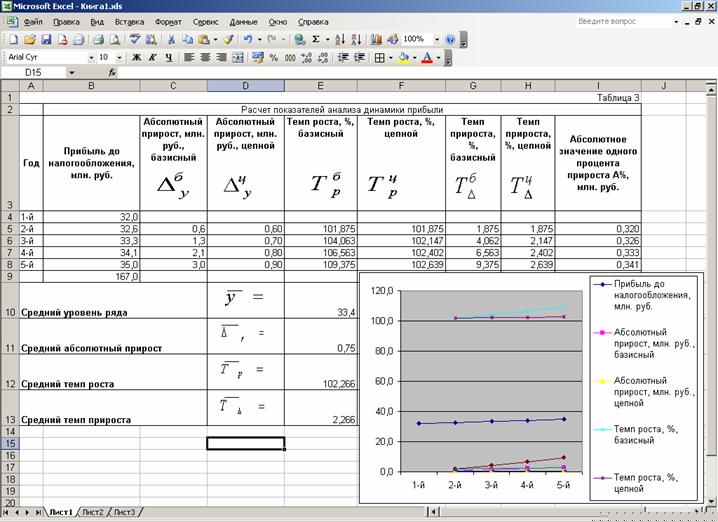Paste using the clipboard icon
This screenshot has width=718, height=522.
point(204,40)
